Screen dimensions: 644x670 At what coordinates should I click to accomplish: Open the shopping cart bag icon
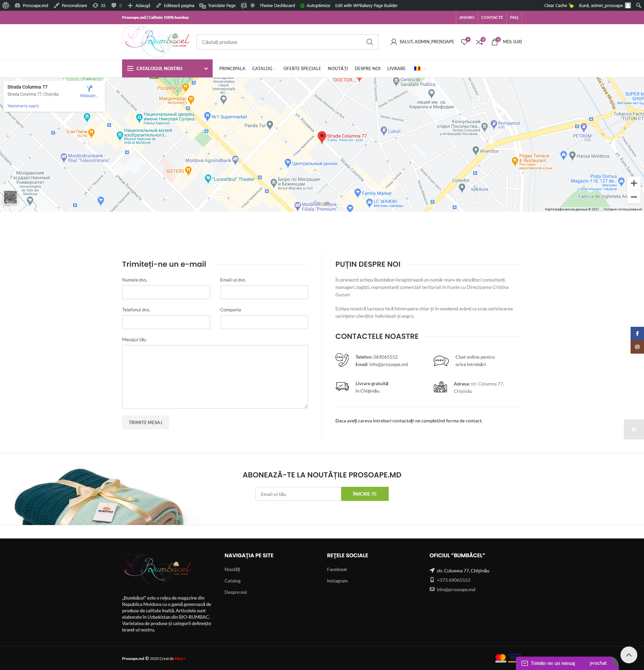[494, 42]
